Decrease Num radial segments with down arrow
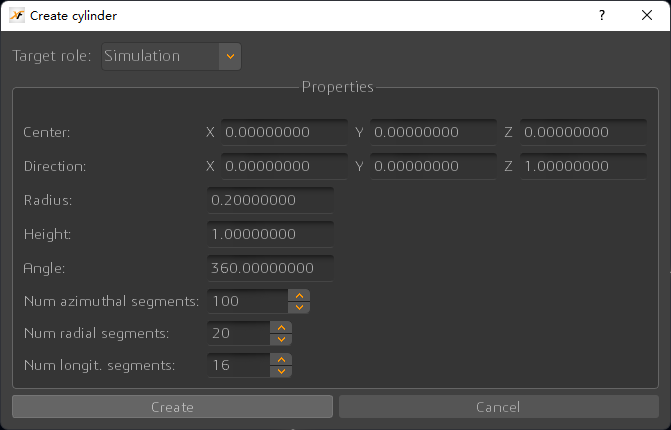The image size is (671, 430). 281,339
